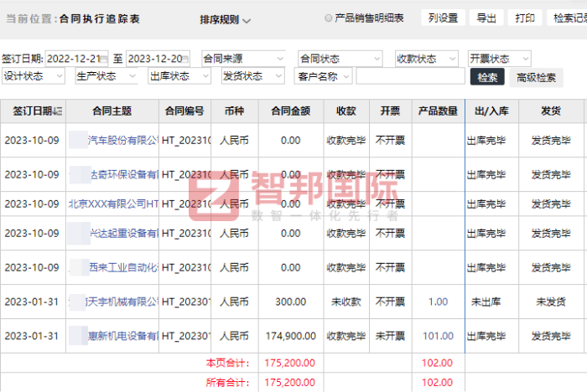Image resolution: width=587 pixels, height=392 pixels.
Task: Click product quantity 101.00 in 惠新机电 row
Action: point(438,336)
